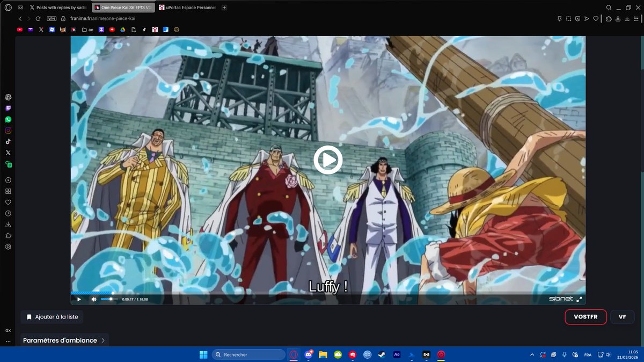Open Instagram in the sidebar

pyautogui.click(x=8, y=131)
